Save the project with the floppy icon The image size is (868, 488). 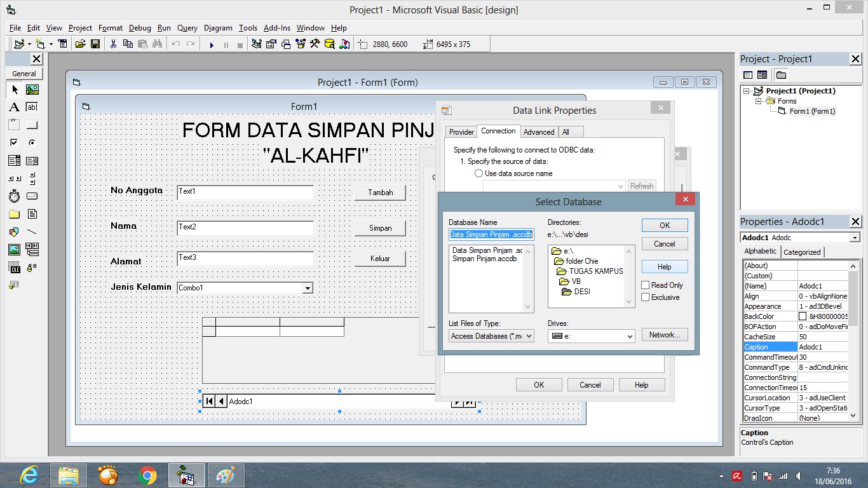pos(95,44)
